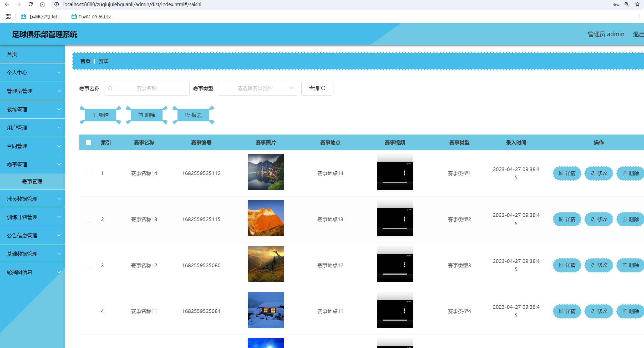Image resolution: width=644 pixels, height=348 pixels.
Task: Expand 管理员管理 sidebar menu
Action: [x=32, y=91]
